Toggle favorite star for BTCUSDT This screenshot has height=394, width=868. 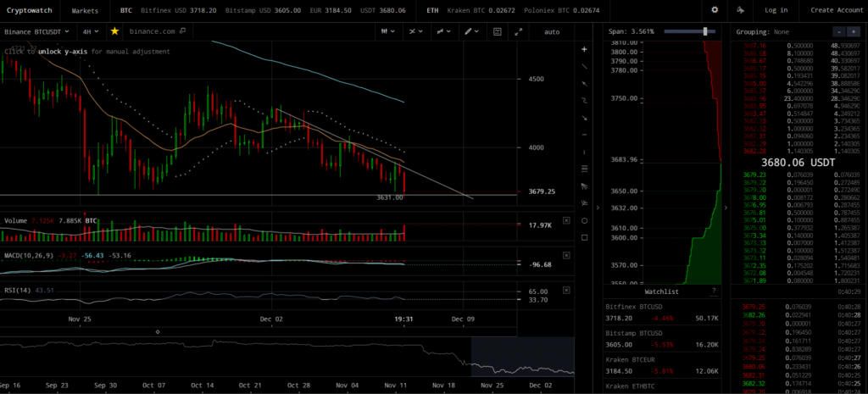pyautogui.click(x=114, y=31)
